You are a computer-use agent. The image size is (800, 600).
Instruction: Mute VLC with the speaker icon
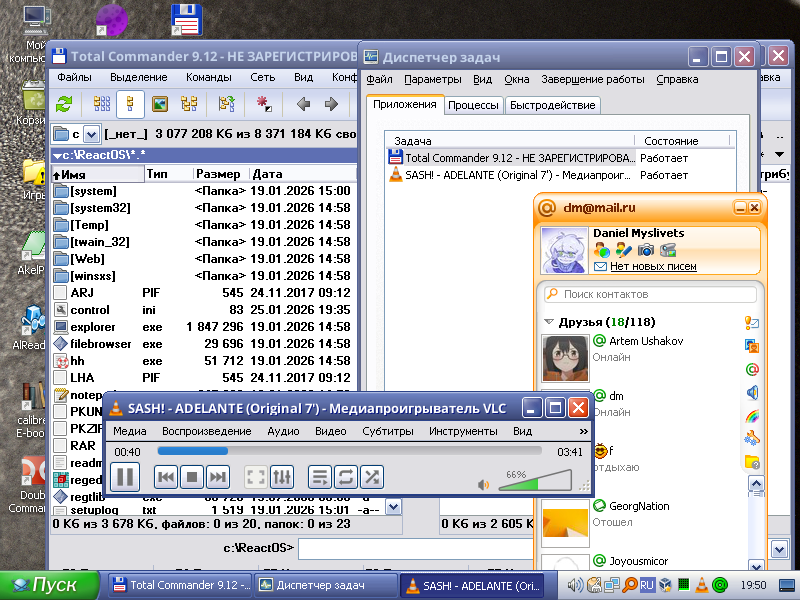pyautogui.click(x=483, y=485)
